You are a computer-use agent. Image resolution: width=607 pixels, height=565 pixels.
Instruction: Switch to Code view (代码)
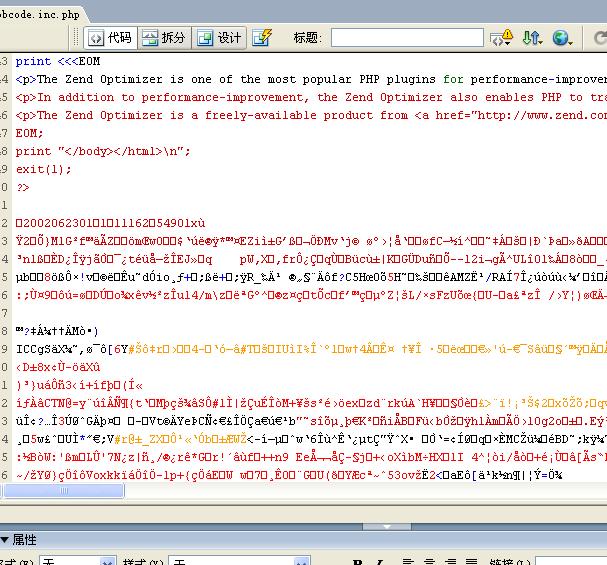(110, 38)
